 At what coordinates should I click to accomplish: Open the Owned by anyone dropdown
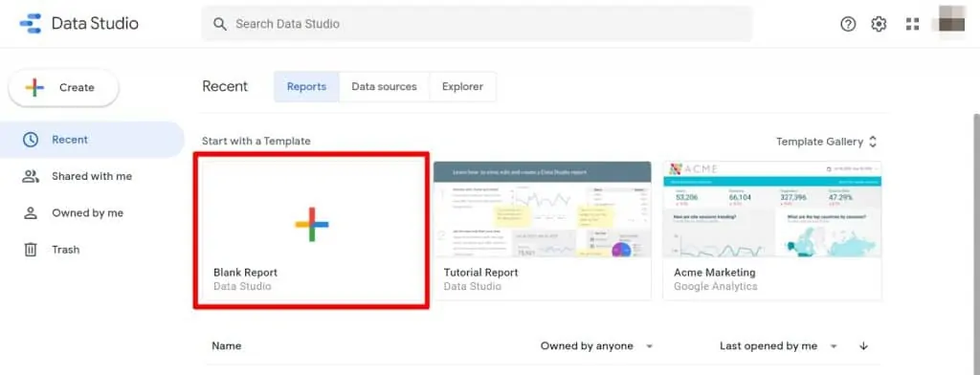coord(597,346)
